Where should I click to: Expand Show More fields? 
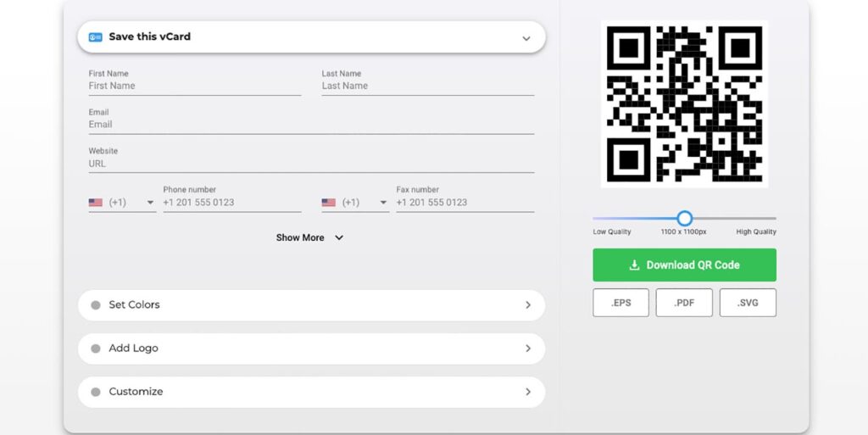click(x=310, y=237)
